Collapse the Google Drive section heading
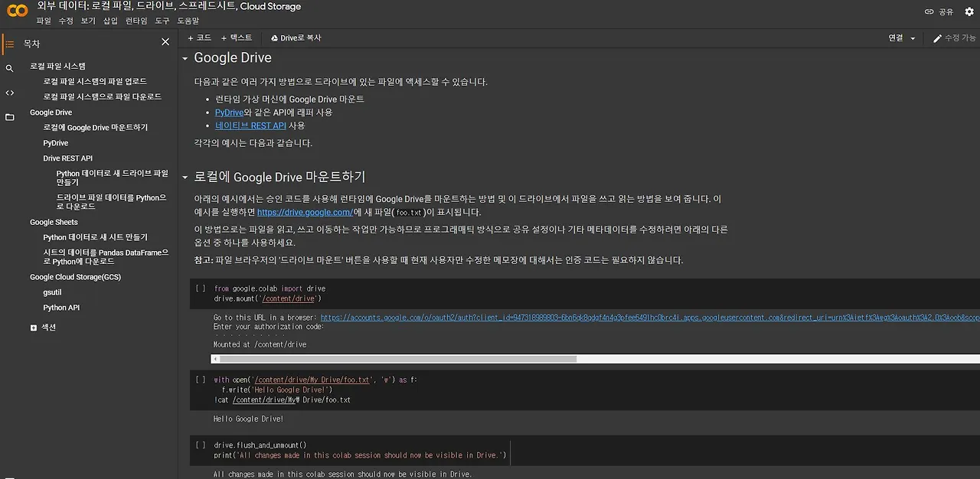This screenshot has width=980, height=479. pyautogui.click(x=184, y=57)
